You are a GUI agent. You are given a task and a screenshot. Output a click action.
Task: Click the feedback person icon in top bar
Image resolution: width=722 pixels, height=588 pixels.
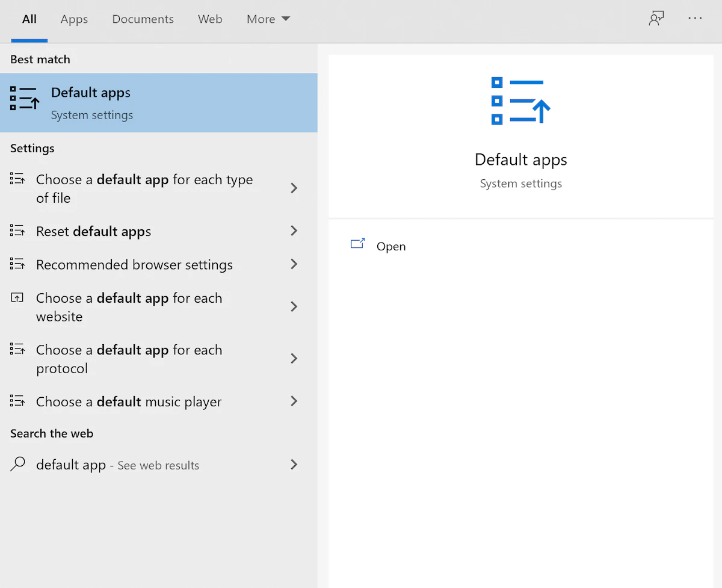pyautogui.click(x=656, y=18)
